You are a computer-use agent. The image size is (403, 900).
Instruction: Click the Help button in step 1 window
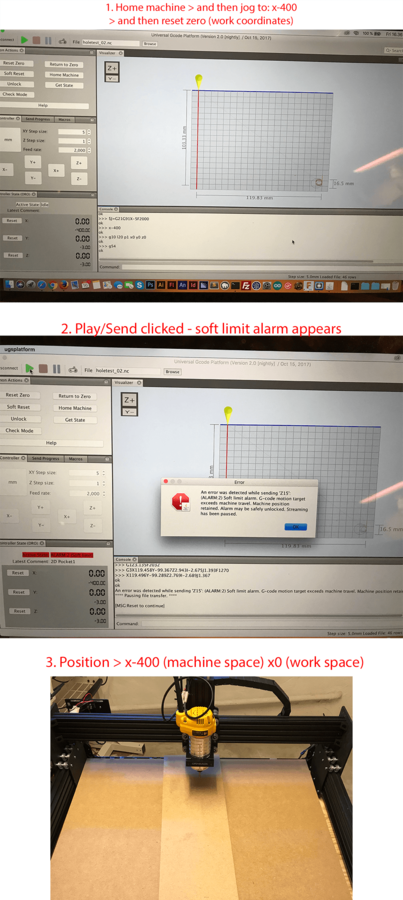43,106
